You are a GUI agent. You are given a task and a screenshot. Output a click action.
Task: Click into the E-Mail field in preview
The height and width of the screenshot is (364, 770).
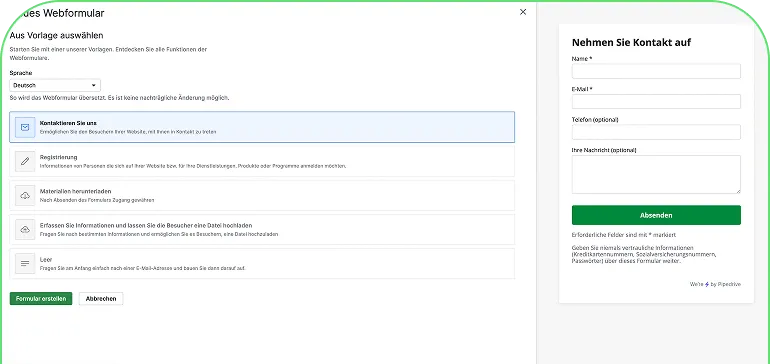(656, 102)
